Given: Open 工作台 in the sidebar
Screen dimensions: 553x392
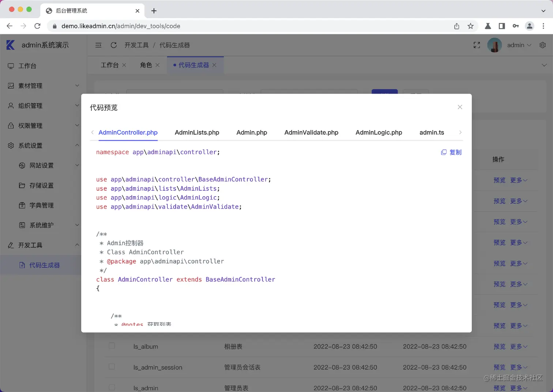Looking at the screenshot, I should (x=44, y=66).
